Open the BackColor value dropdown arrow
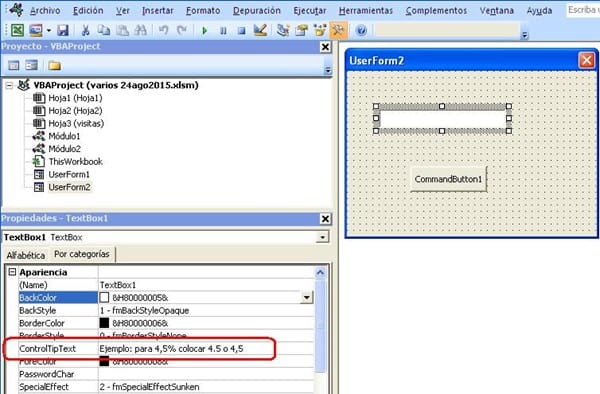The image size is (600, 394). 307,298
